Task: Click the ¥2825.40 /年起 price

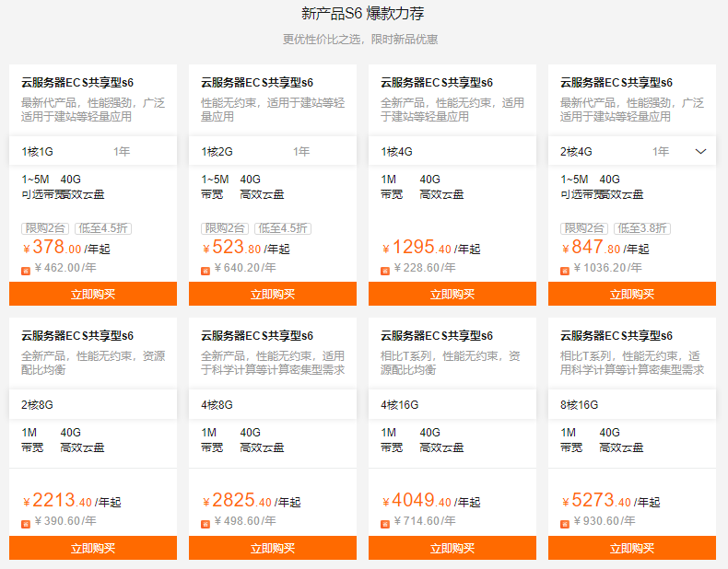Action: [252, 500]
